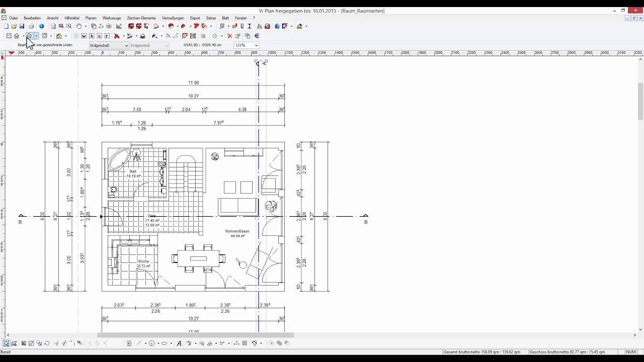The width and height of the screenshot is (644, 362).
Task: Click the zoom magnifier icon in the toolbar
Action: [68, 26]
